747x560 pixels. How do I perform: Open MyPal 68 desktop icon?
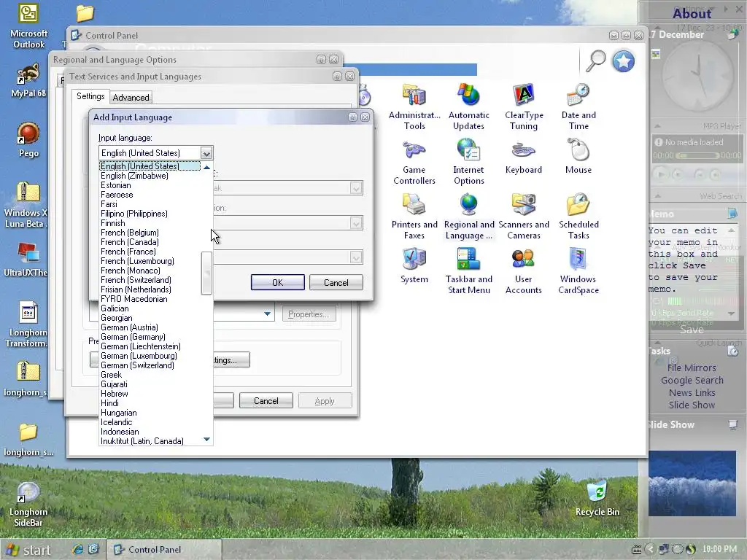28,81
